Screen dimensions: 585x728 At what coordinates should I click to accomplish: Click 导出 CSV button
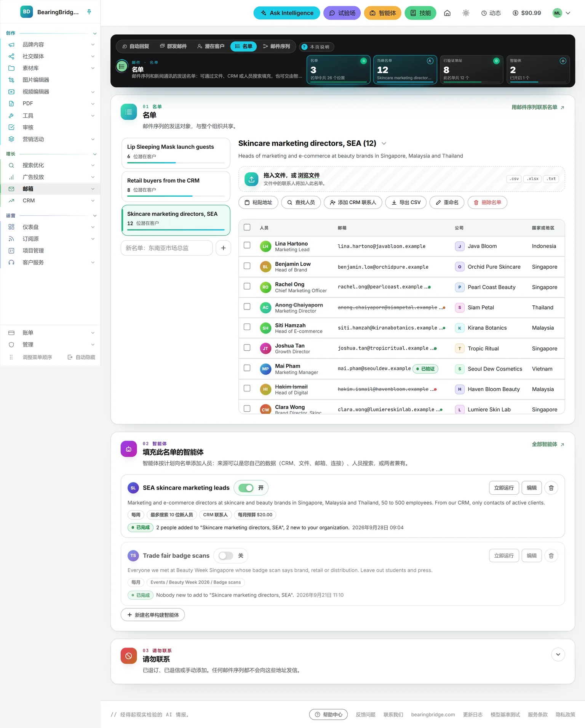coord(406,202)
